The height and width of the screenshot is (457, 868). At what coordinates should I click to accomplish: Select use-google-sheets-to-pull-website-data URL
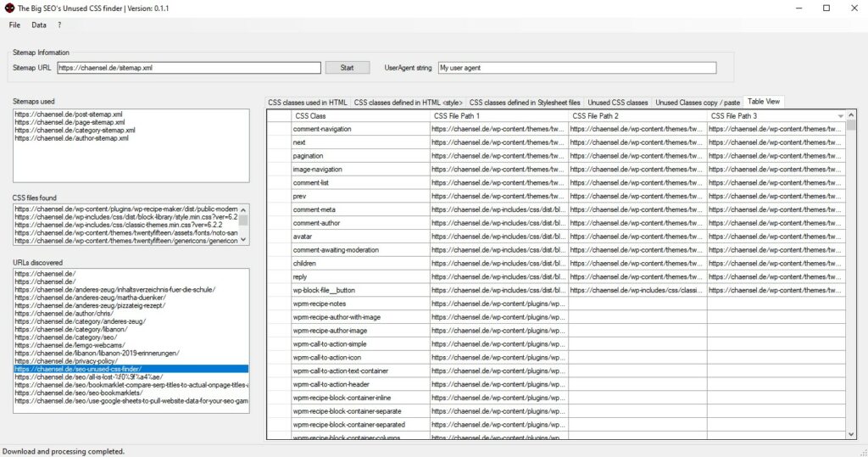[131, 400]
